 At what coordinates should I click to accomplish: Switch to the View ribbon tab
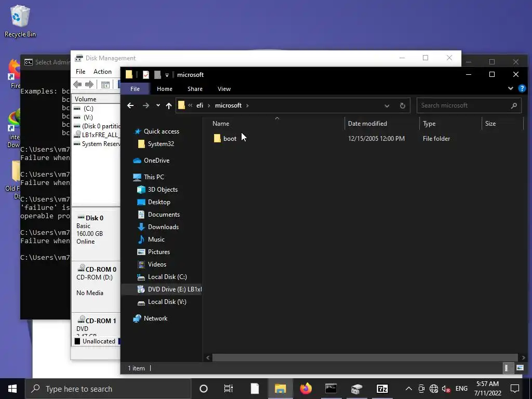point(224,89)
